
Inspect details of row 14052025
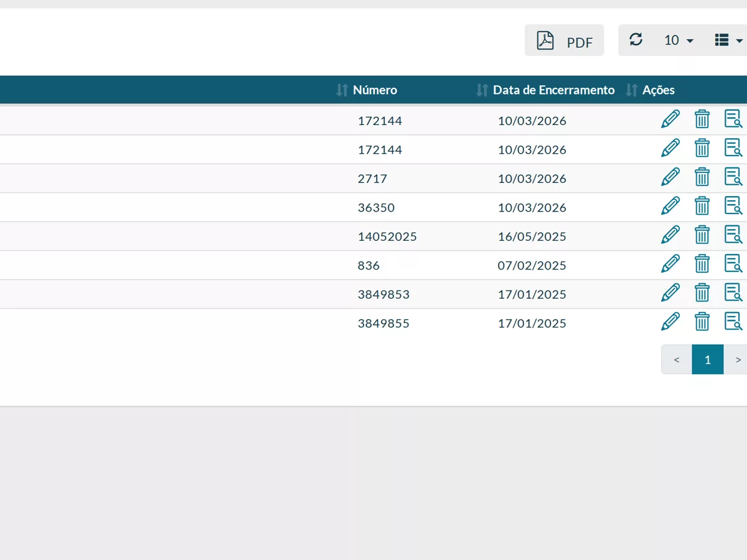coord(733,235)
